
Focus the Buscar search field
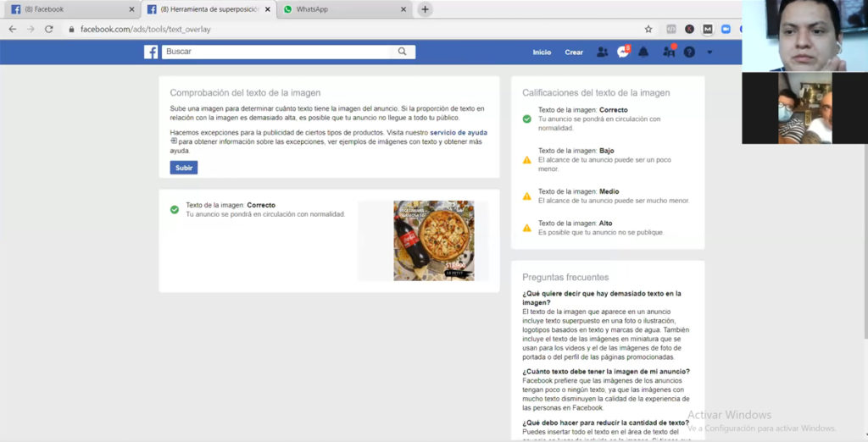pos(280,52)
